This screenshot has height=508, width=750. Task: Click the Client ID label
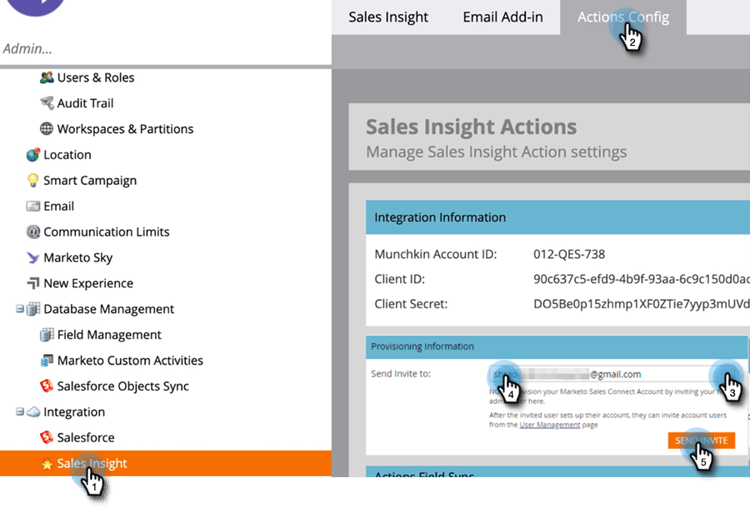[399, 279]
